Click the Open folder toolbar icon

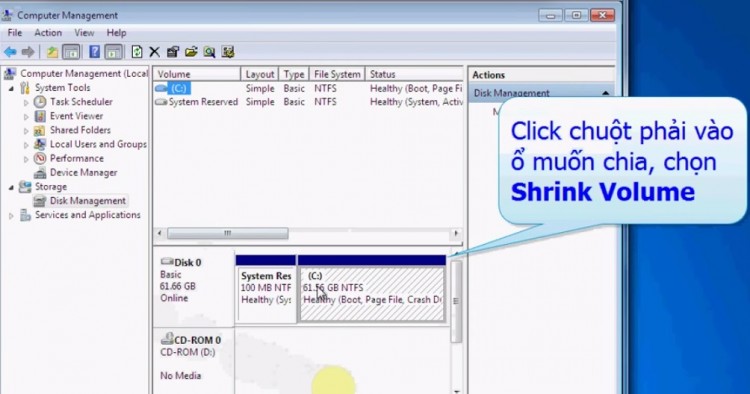tap(191, 52)
